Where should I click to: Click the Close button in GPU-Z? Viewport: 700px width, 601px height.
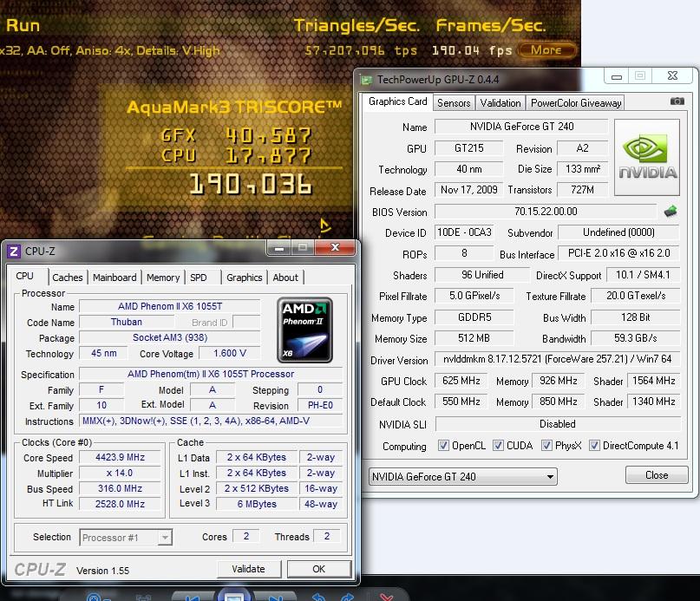(x=657, y=474)
